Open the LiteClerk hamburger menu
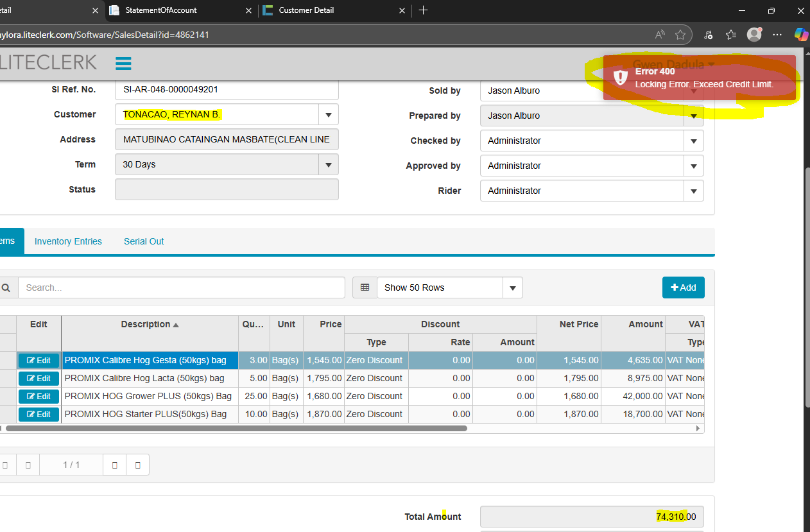Viewport: 810px width, 532px height. [123, 63]
